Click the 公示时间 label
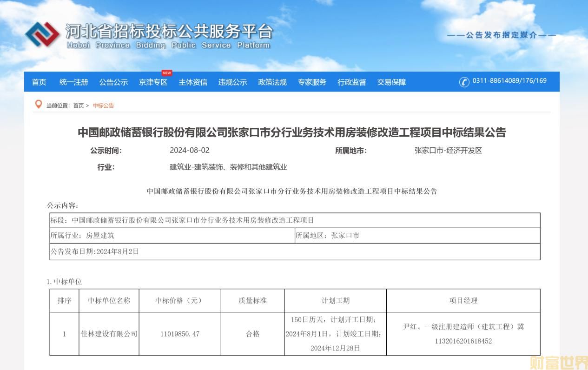588x370 pixels. (106, 151)
